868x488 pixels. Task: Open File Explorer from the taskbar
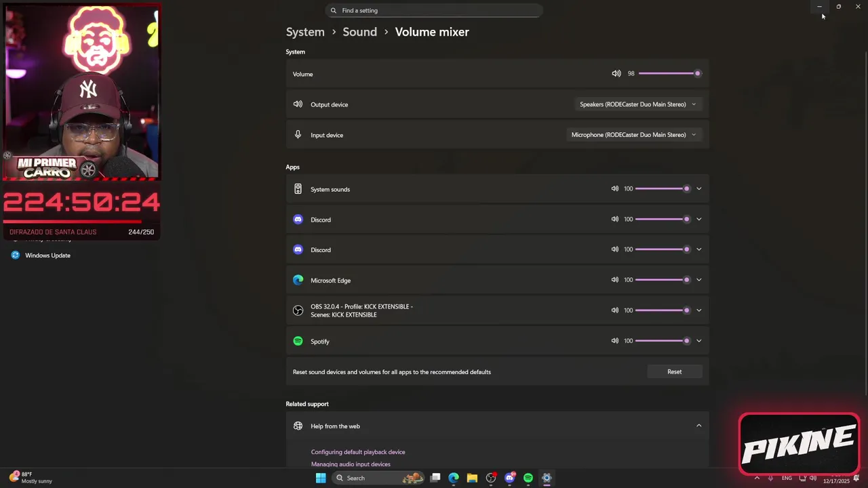[472, 478]
